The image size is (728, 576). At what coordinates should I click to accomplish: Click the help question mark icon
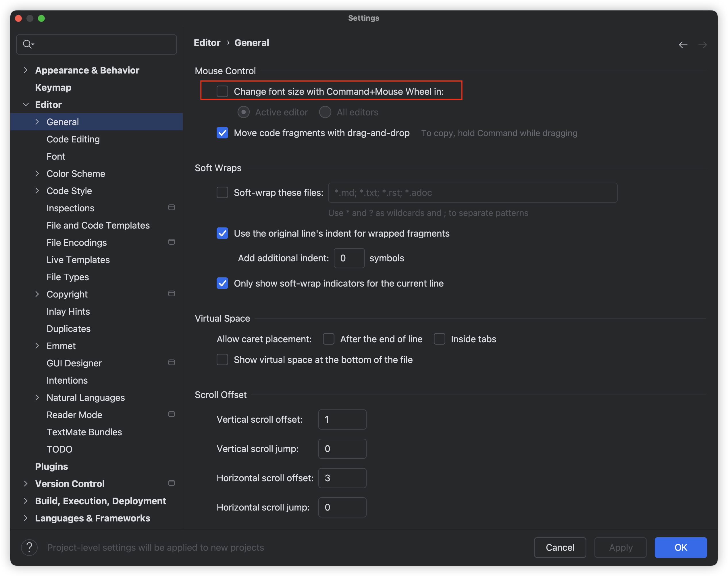29,547
